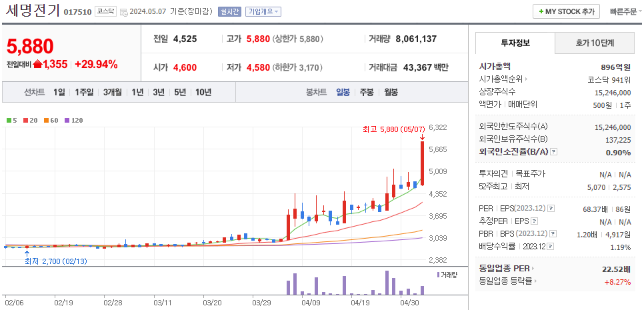Screen dimensions: 644x310
Task: Click the 액면가 value 500원 | 1주
Action: [x=612, y=105]
